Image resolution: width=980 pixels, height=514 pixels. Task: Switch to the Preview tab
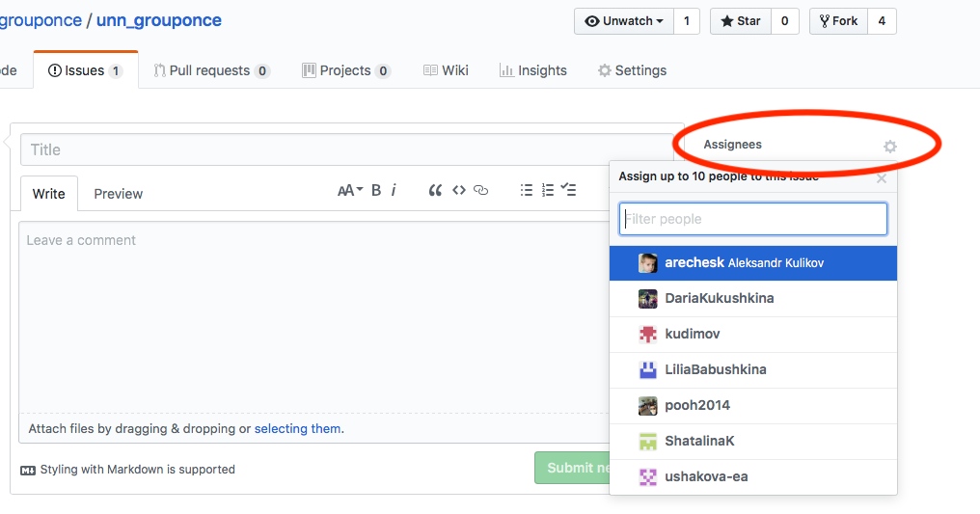(118, 194)
